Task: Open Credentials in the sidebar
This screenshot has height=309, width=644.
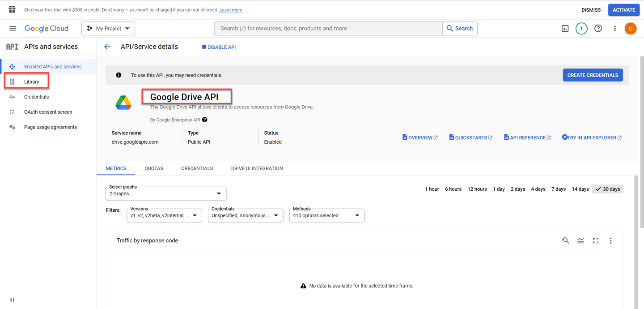Action: tap(48, 97)
